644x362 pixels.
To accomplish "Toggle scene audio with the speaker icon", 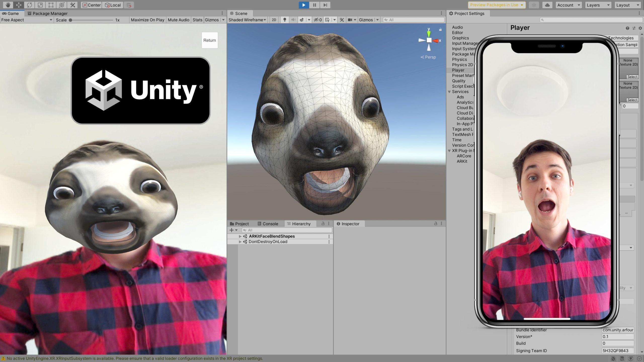I will [x=293, y=20].
